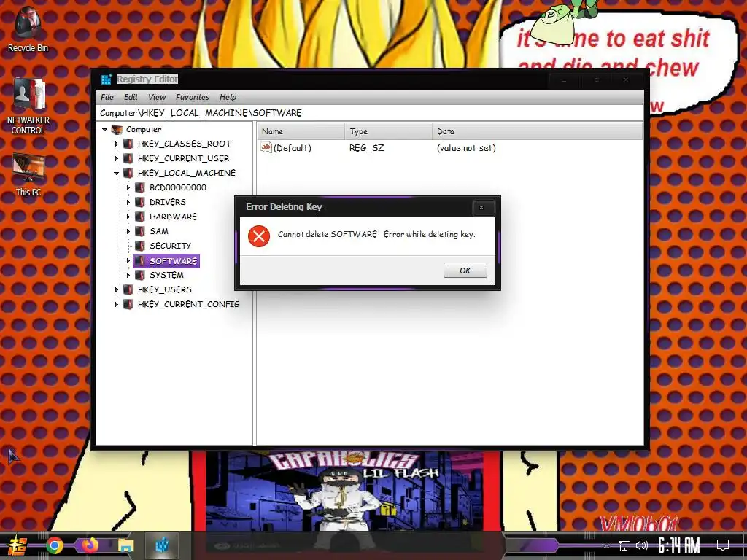Click the HKEY_LOCAL_MACHINE key icon

click(x=128, y=172)
